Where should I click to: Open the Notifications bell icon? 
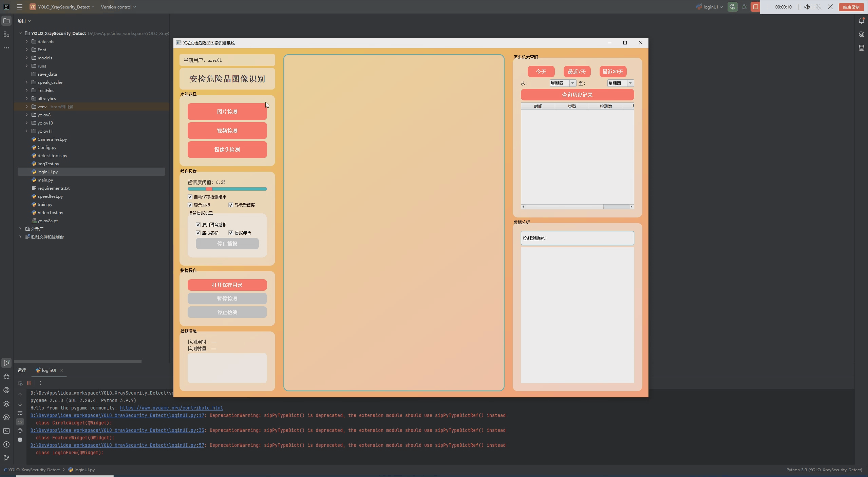pyautogui.click(x=861, y=21)
